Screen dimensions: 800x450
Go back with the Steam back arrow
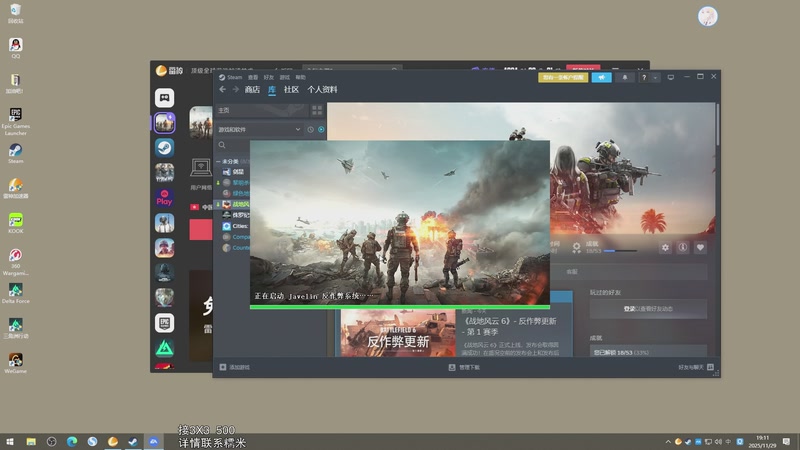point(222,89)
